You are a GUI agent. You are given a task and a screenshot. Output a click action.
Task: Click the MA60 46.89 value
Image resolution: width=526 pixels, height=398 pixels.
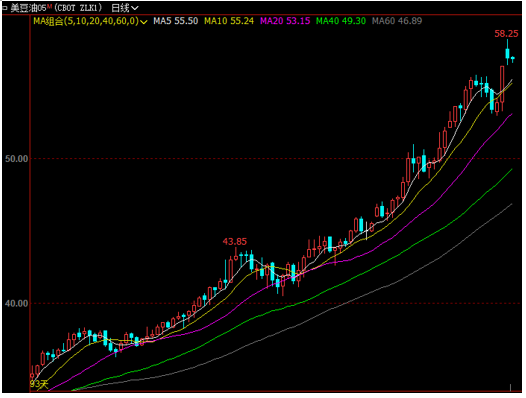click(x=397, y=21)
